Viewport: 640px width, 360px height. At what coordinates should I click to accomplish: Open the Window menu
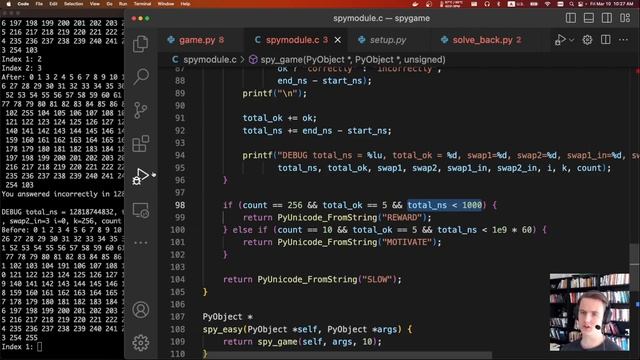pos(166,4)
